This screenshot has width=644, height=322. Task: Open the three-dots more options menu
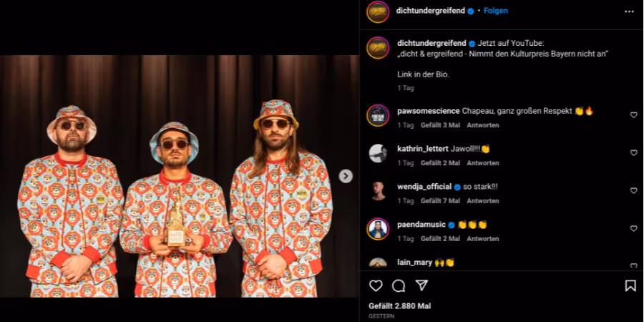pos(629,11)
